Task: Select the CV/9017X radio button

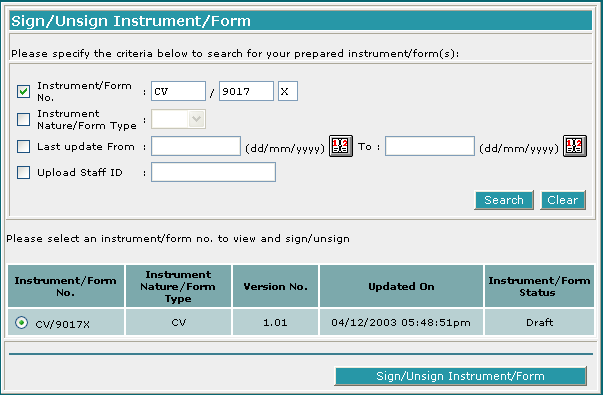Action: coord(22,322)
